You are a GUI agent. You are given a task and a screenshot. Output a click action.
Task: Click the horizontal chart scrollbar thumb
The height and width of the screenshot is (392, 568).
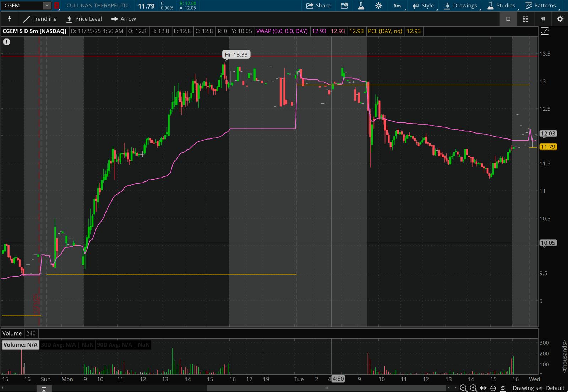coord(326,388)
